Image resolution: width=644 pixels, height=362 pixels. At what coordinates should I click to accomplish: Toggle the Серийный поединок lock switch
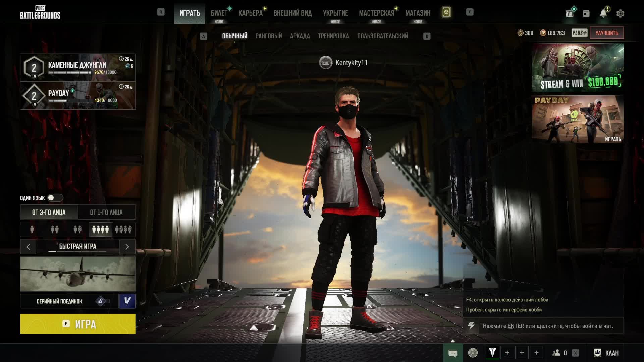(103, 301)
